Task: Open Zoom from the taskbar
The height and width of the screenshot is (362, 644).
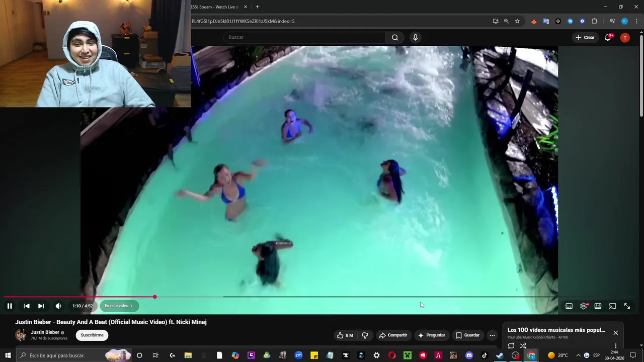Action: (298, 355)
